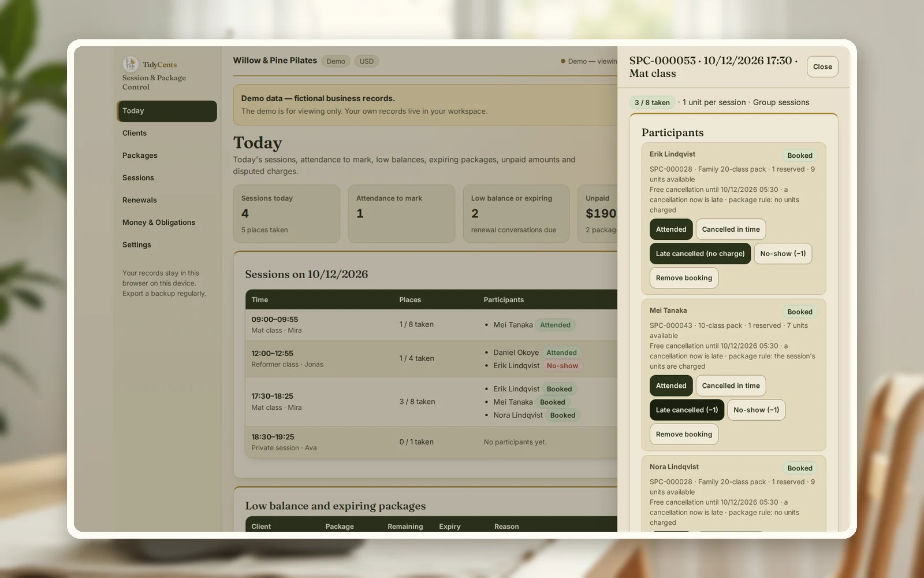Click Erik Lindqvist's No-show status badge

[x=562, y=366]
